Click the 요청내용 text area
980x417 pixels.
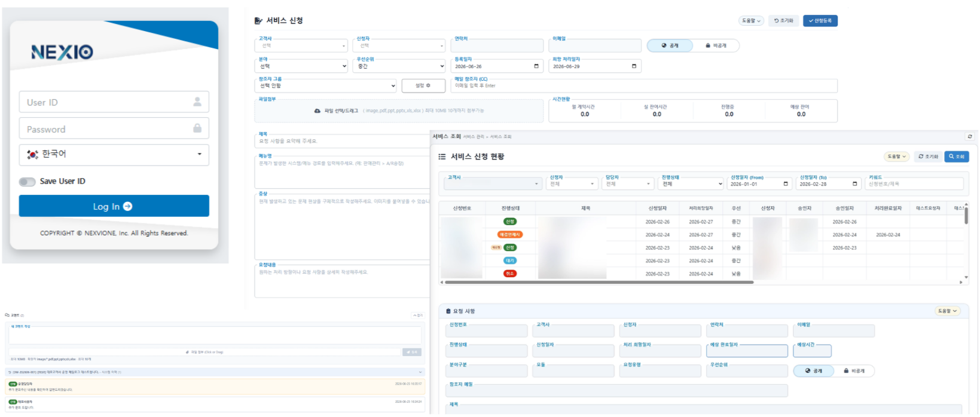click(x=342, y=281)
